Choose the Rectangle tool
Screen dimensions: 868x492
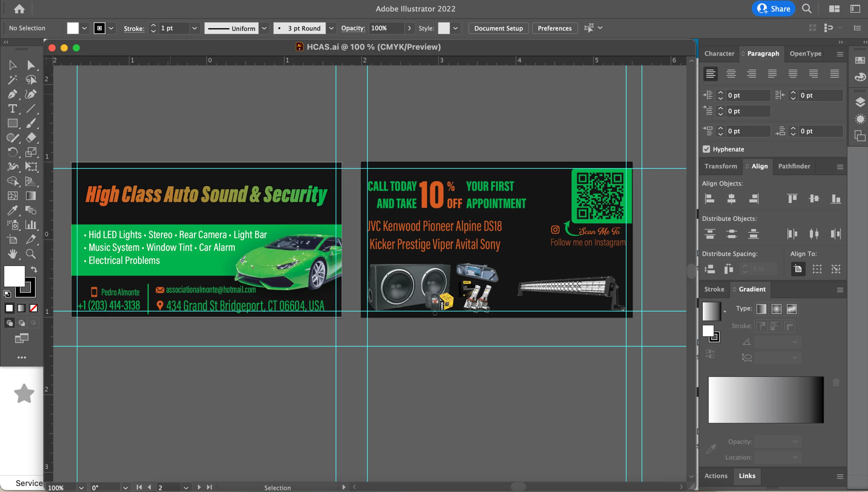pyautogui.click(x=13, y=123)
